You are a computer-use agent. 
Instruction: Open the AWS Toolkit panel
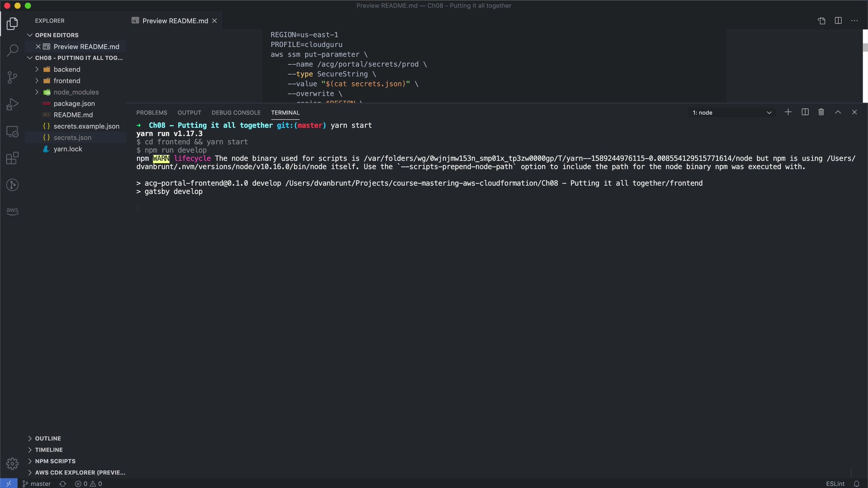click(x=12, y=211)
